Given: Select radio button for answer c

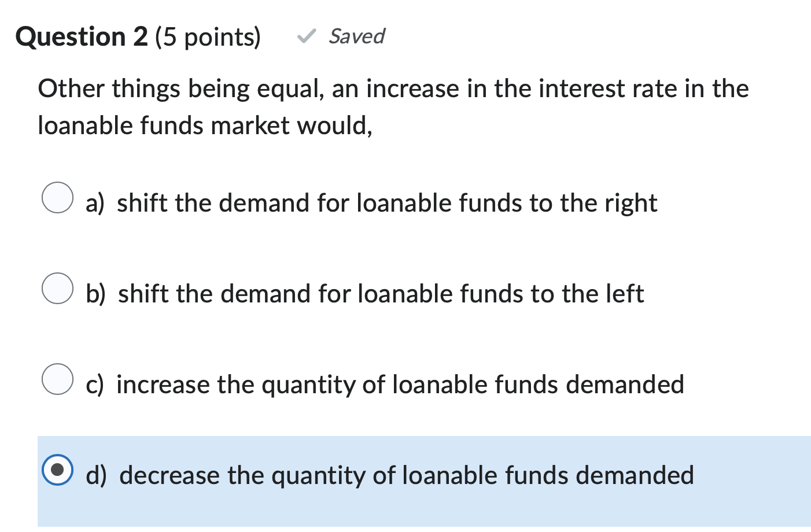Looking at the screenshot, I should click(57, 379).
